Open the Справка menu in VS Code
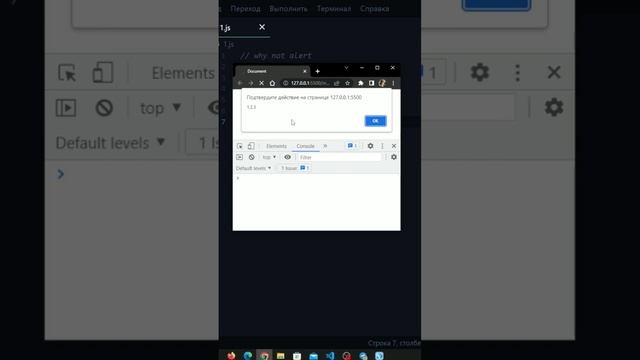The height and width of the screenshot is (360, 640). point(374,9)
